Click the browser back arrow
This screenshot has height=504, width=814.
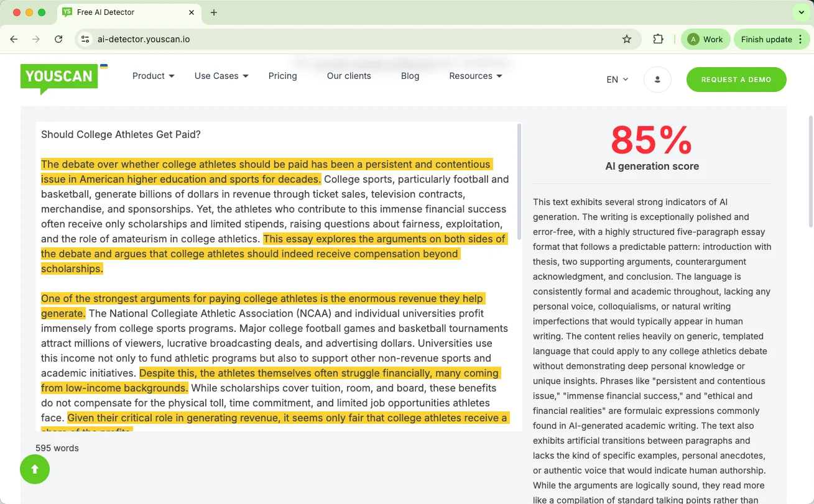14,39
